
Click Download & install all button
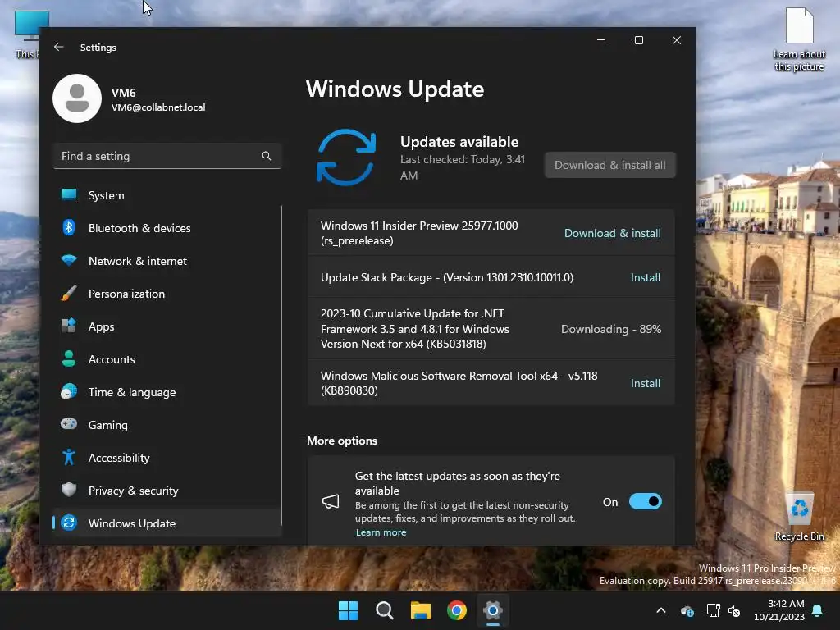click(x=610, y=165)
